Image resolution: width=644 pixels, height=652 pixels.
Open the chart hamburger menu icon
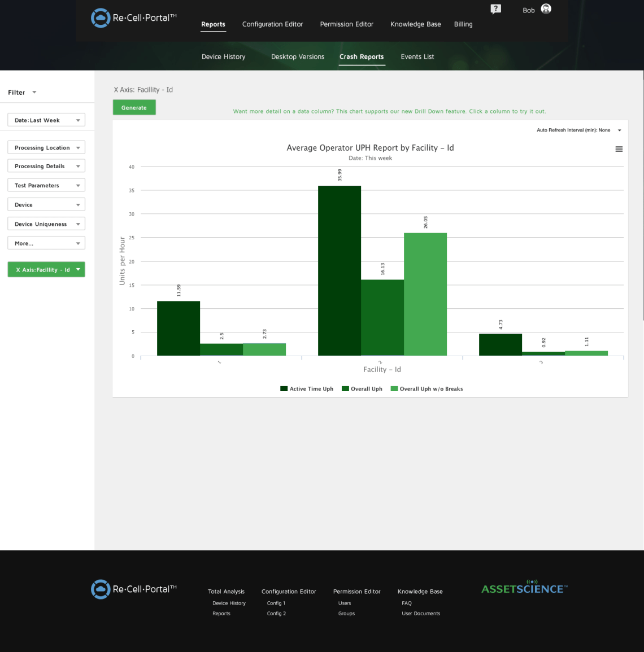[x=619, y=149]
